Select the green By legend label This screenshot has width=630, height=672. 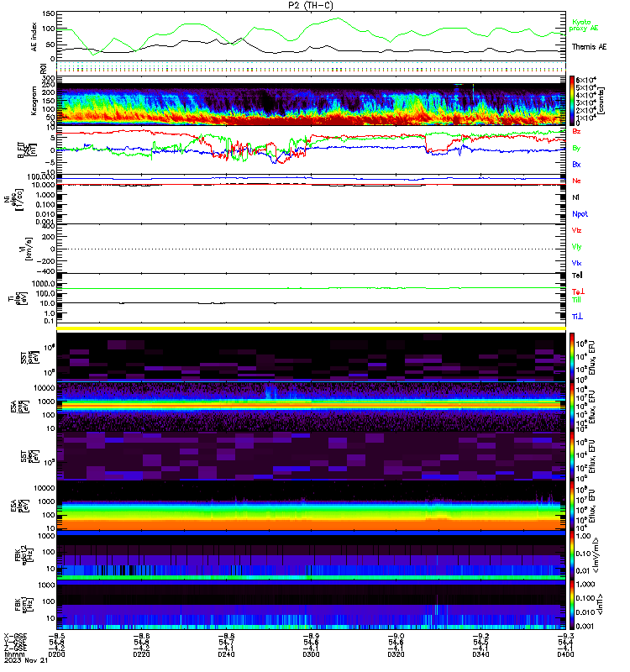pos(576,148)
